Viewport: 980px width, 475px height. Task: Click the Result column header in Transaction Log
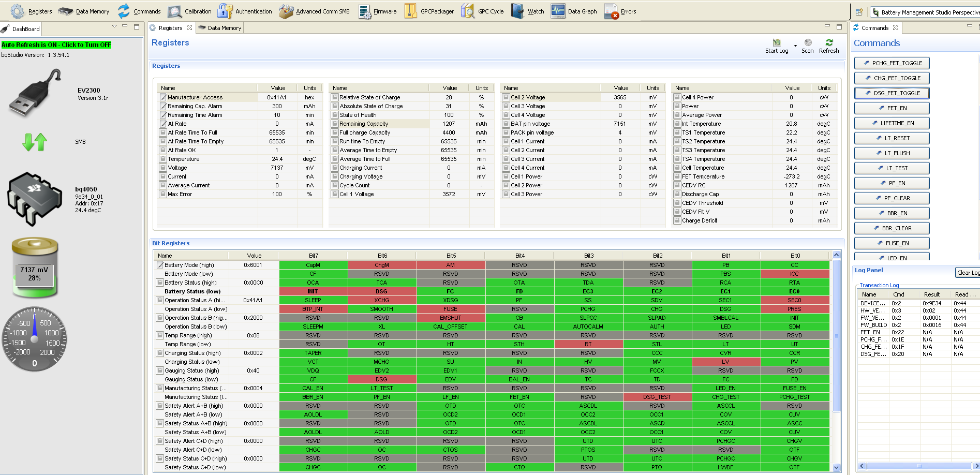click(935, 294)
